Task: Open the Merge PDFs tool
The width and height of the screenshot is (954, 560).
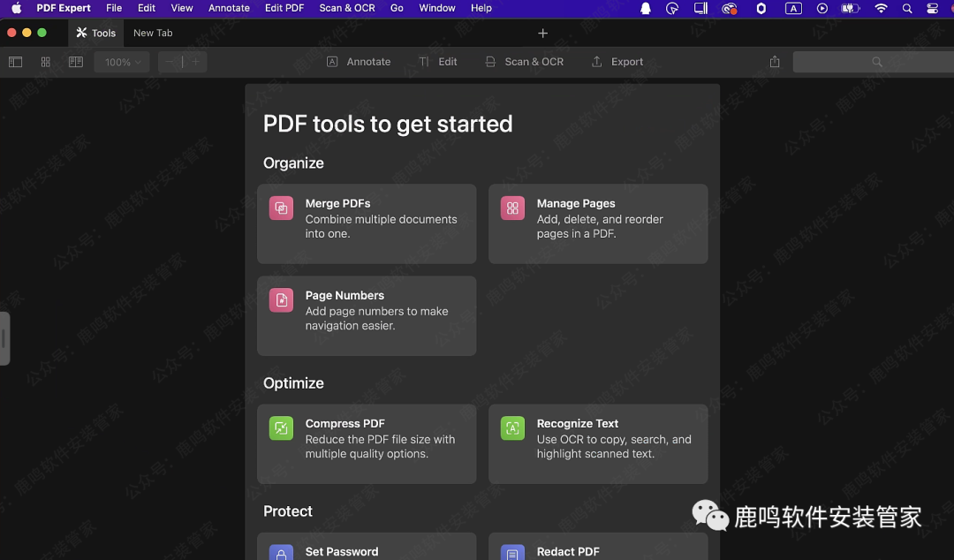Action: [x=367, y=223]
